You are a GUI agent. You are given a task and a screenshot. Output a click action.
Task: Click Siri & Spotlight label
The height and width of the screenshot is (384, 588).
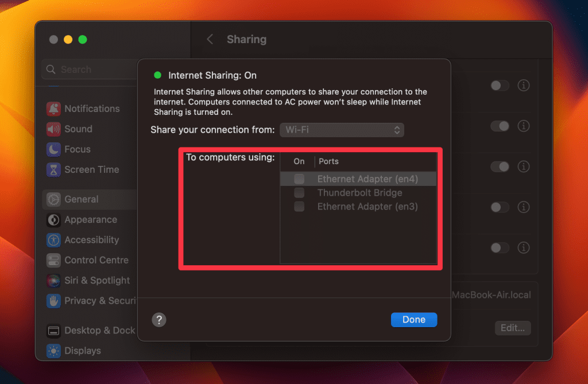[97, 281]
